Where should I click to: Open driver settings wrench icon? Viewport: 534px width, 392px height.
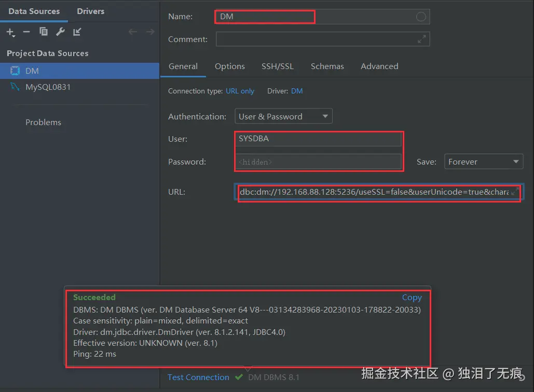coord(60,32)
